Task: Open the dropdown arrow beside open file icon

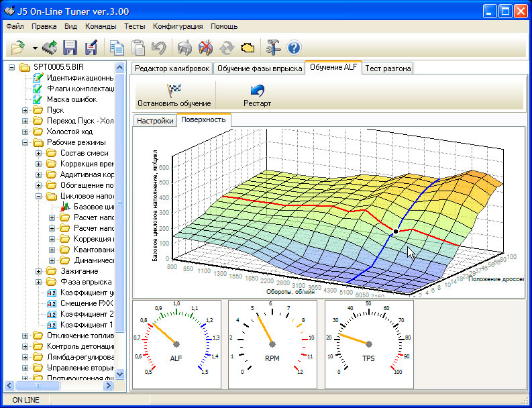Action: click(34, 48)
